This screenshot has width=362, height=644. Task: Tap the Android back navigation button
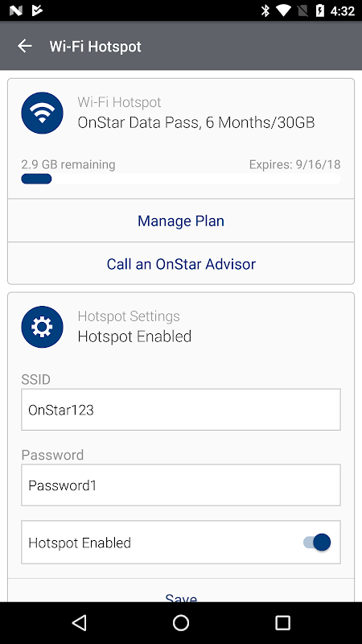[x=79, y=622]
